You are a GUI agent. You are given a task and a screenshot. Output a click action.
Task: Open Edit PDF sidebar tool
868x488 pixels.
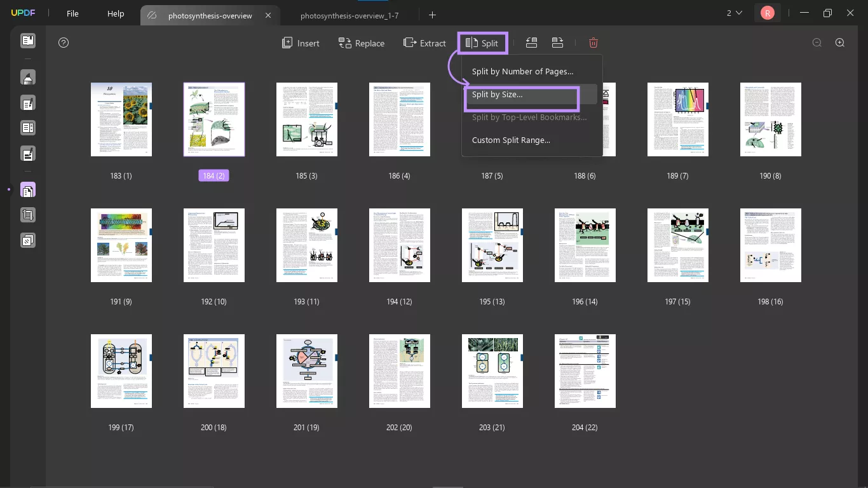pyautogui.click(x=27, y=104)
